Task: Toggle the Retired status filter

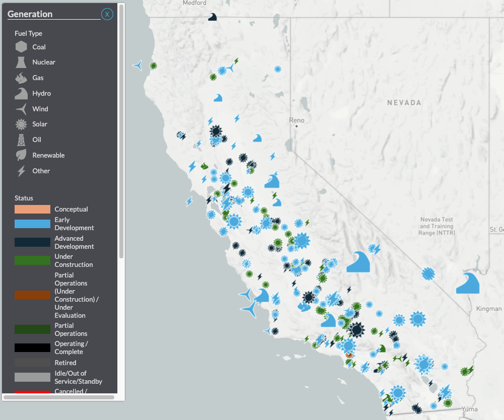Action: 31,363
